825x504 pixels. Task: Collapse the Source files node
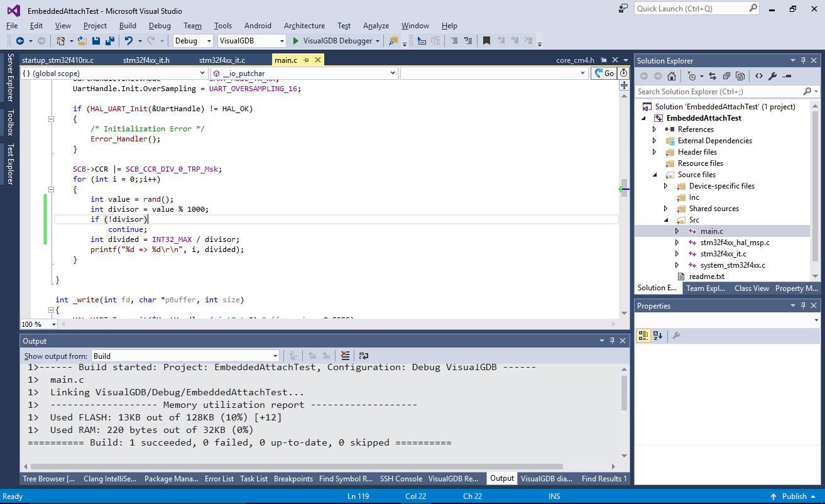click(x=654, y=175)
